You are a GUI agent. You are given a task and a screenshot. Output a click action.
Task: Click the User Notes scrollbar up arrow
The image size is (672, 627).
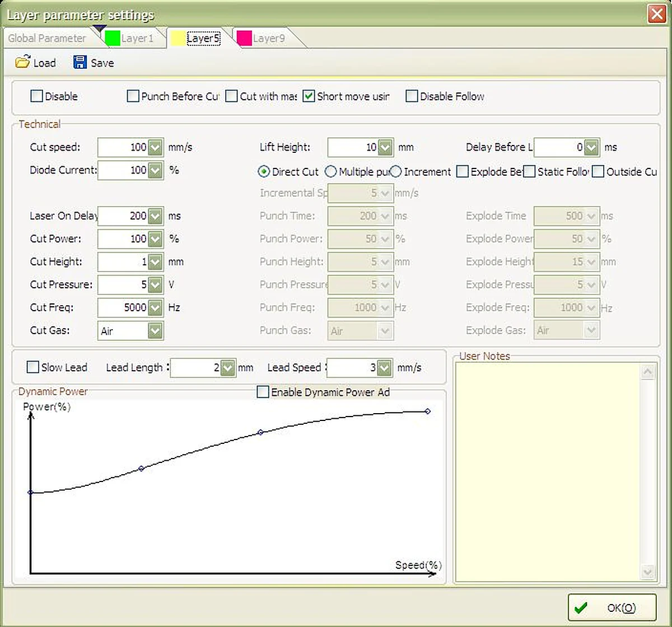pos(647,371)
